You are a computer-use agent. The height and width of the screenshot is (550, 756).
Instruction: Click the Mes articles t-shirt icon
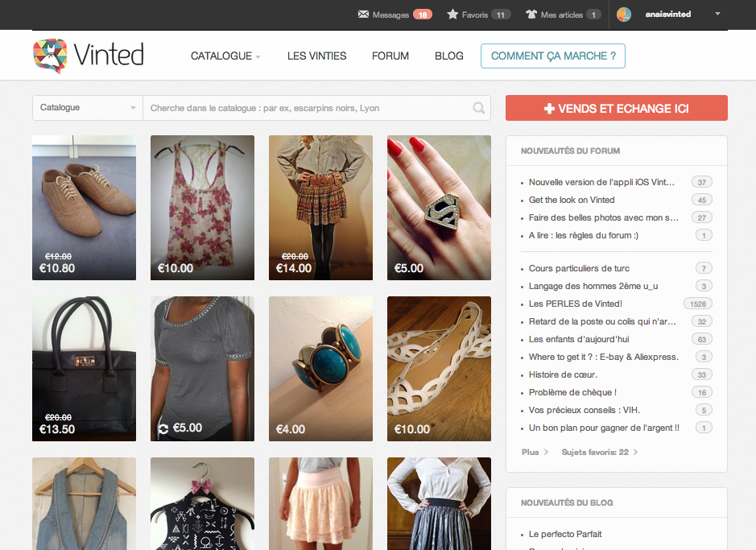531,14
